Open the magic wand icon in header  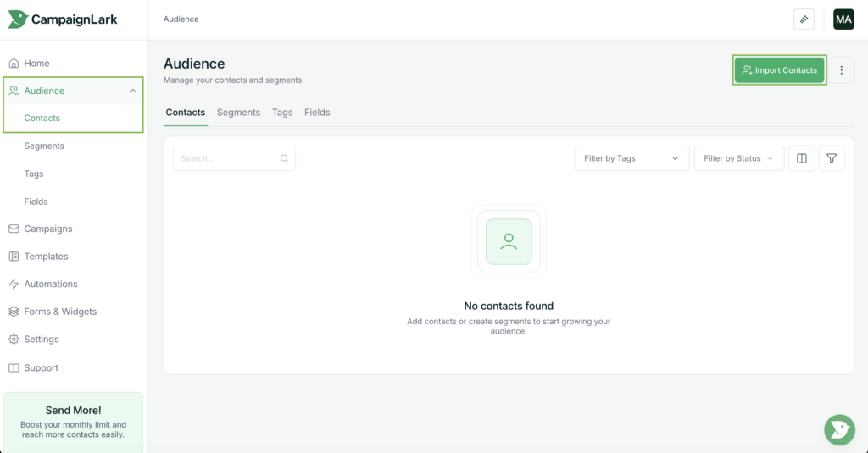click(x=804, y=19)
